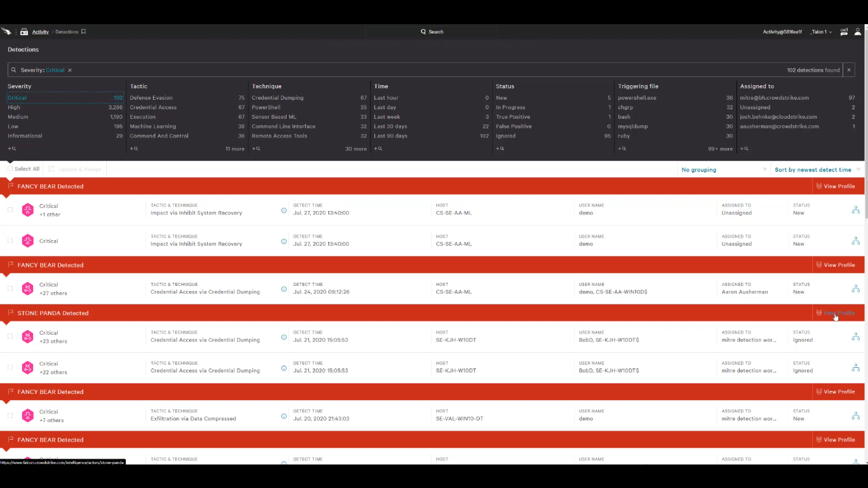
Task: Filter by Unassigned in Assigned to
Action: pos(797,107)
